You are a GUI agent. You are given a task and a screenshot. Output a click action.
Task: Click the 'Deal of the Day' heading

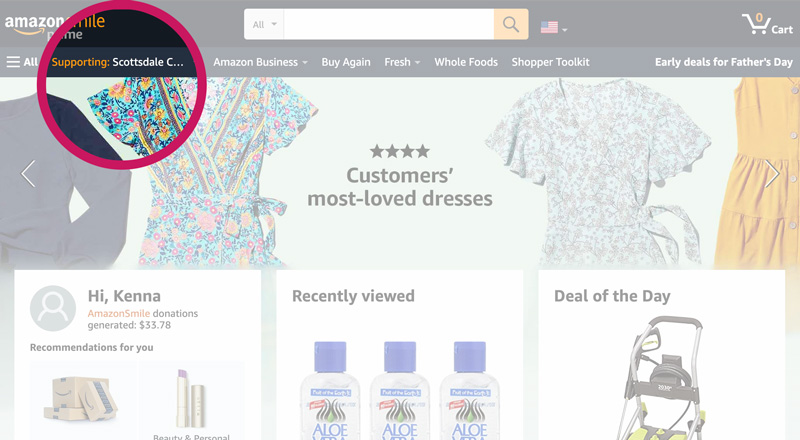612,296
